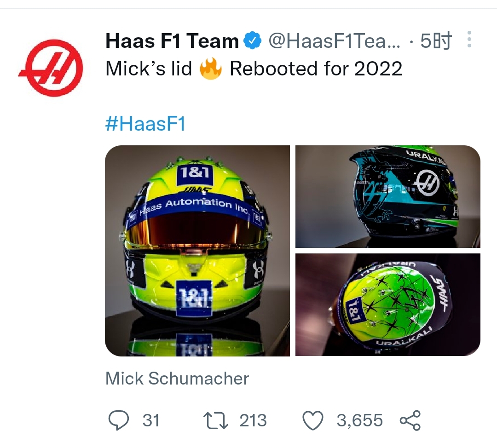This screenshot has width=497, height=448.
Task: Click the blue verified badge
Action: click(252, 41)
